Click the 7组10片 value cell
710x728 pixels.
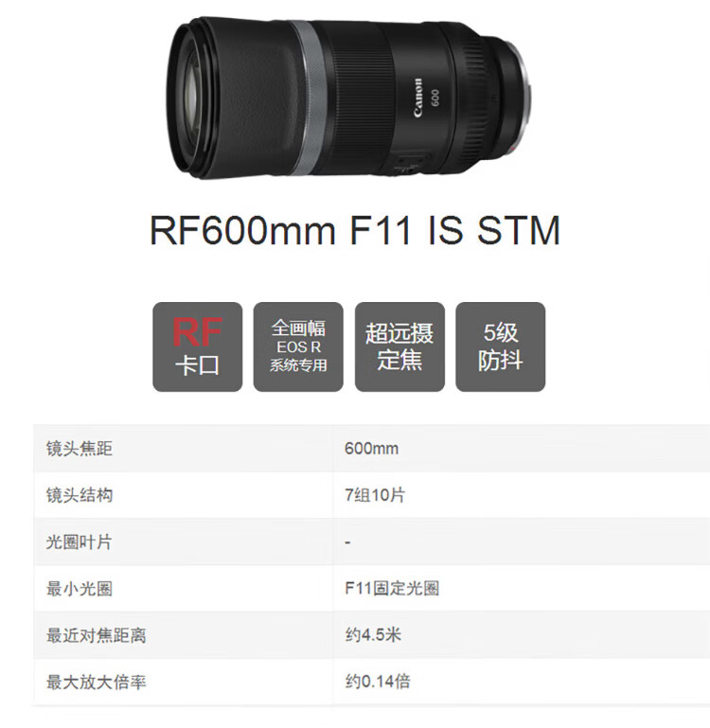tap(374, 495)
